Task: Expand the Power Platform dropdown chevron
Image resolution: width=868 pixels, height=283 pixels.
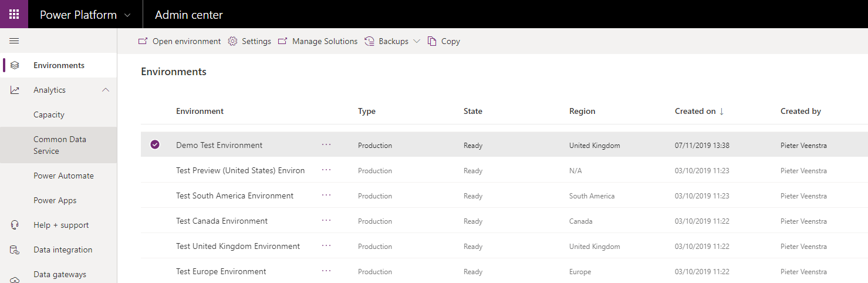Action: click(127, 15)
